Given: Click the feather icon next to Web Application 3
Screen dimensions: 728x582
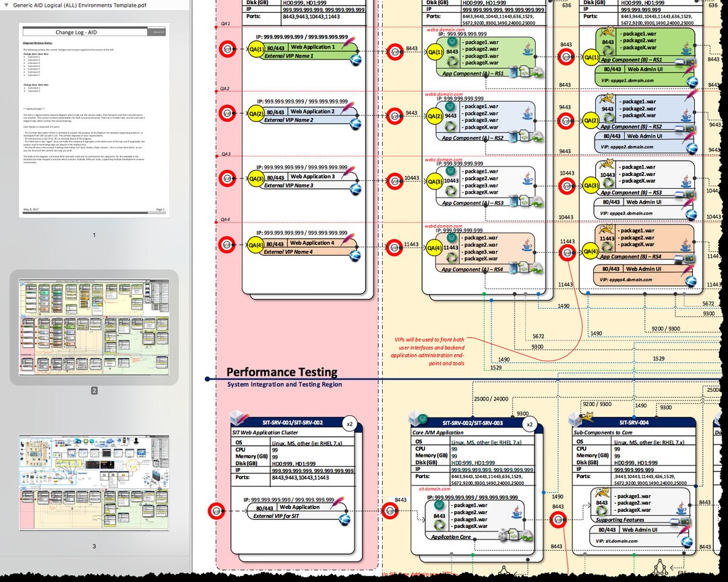Looking at the screenshot, I should click(x=348, y=173).
